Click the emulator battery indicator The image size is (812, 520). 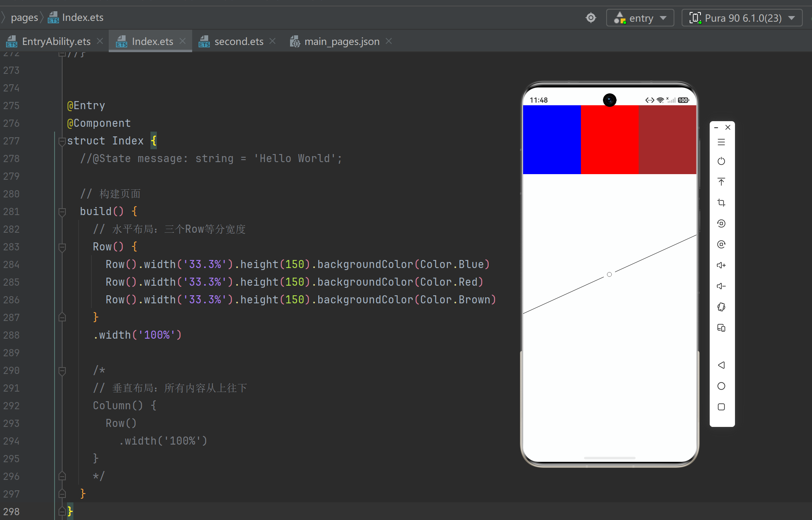point(684,100)
